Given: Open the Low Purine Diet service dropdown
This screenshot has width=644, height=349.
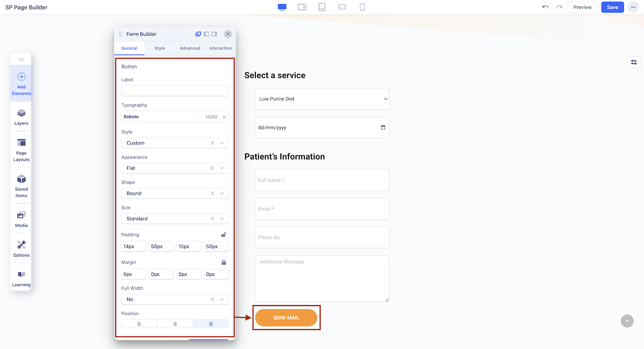Looking at the screenshot, I should pos(322,99).
